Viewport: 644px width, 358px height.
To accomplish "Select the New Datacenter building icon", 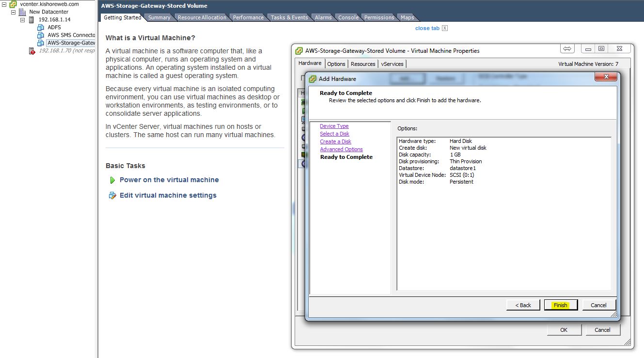I will 22,12.
